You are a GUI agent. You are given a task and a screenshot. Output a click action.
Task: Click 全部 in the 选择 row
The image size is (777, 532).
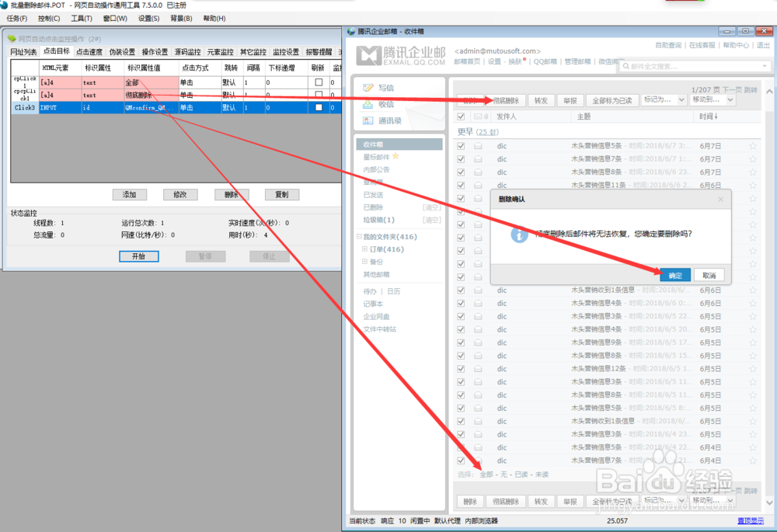486,475
